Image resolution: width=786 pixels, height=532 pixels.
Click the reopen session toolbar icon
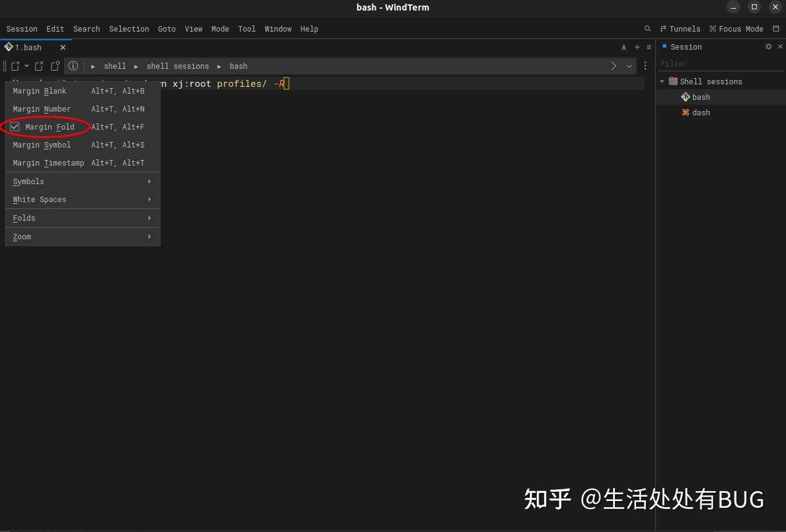[x=55, y=66]
